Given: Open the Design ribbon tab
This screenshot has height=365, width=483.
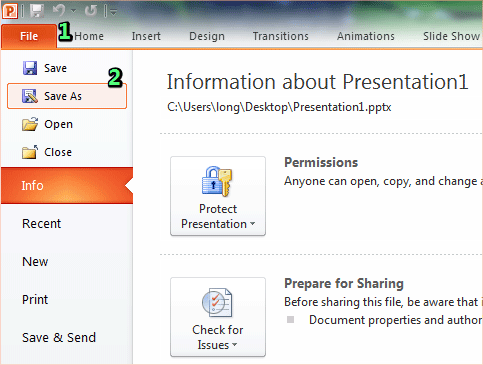Looking at the screenshot, I should click(x=207, y=36).
